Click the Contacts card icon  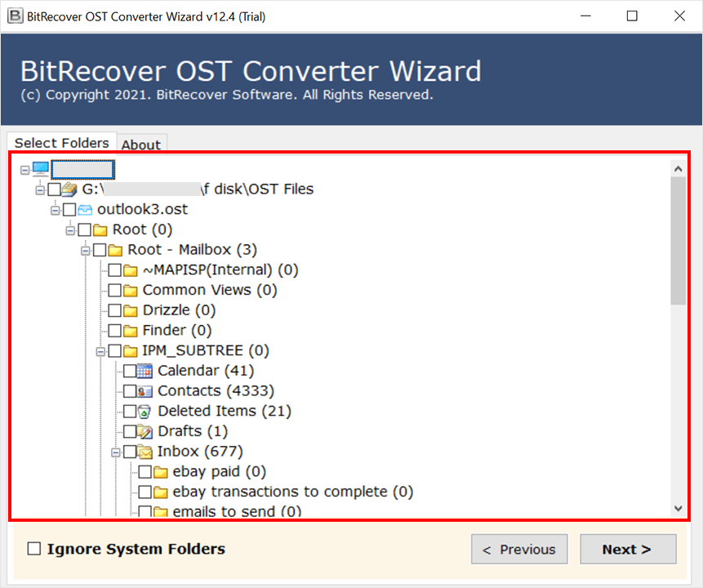pos(145,391)
